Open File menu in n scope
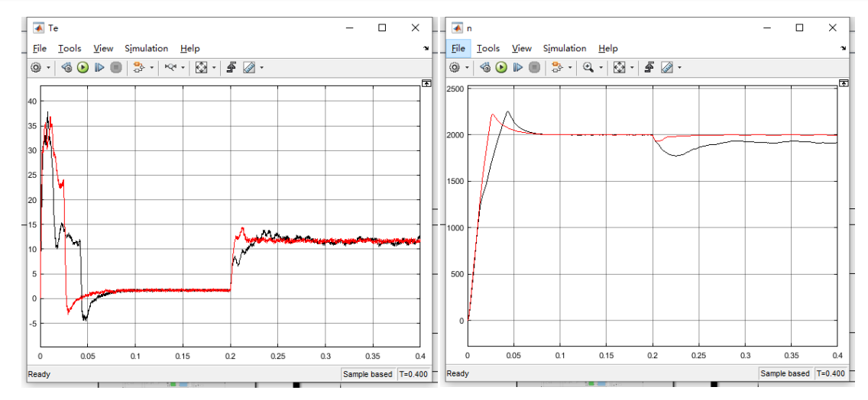 458,49
